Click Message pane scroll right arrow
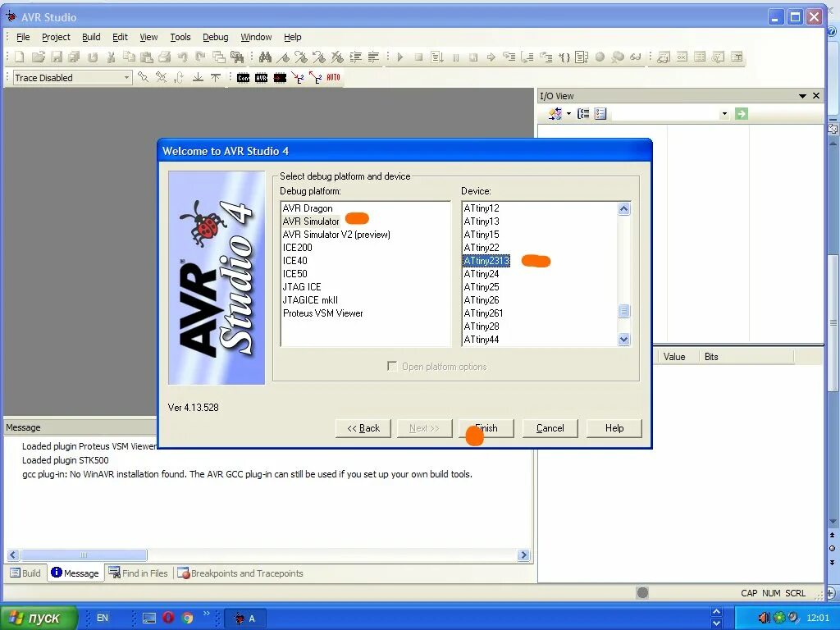 pyautogui.click(x=524, y=555)
